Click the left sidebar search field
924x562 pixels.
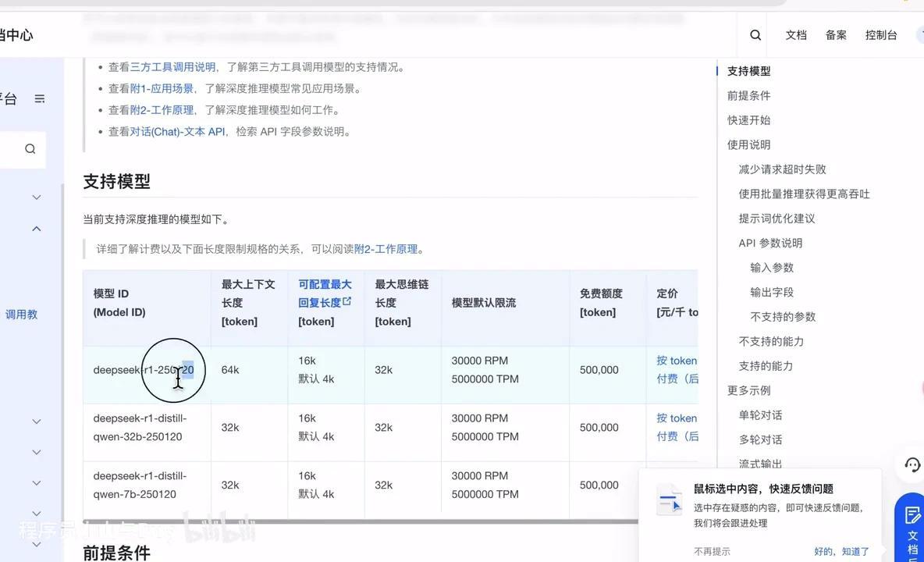(23, 149)
